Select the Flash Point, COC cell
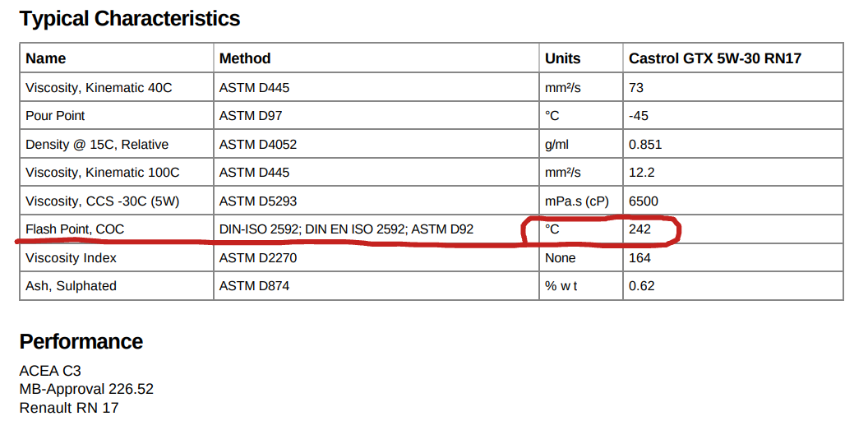This screenshot has height=430, width=868. click(75, 229)
